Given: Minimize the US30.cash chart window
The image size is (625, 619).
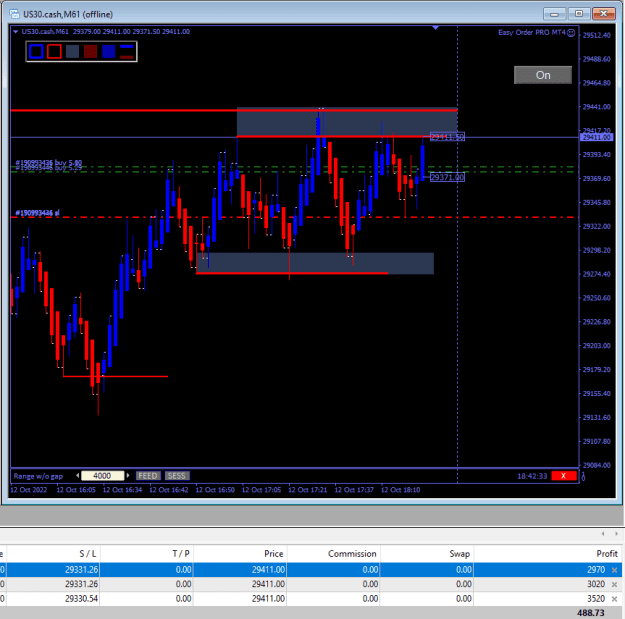Looking at the screenshot, I should coord(554,14).
